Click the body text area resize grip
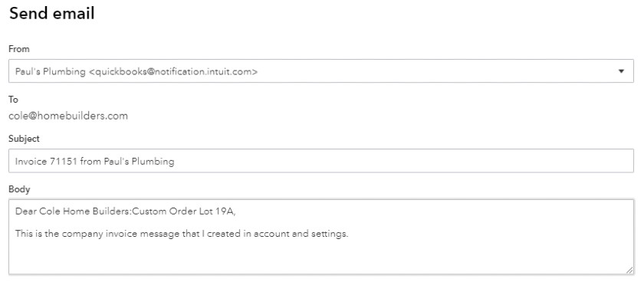 [x=629, y=270]
